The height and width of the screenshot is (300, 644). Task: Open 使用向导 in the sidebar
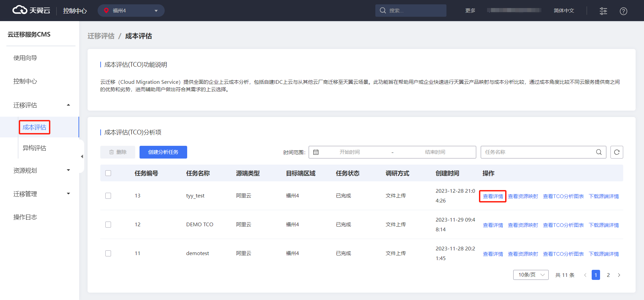tap(25, 58)
